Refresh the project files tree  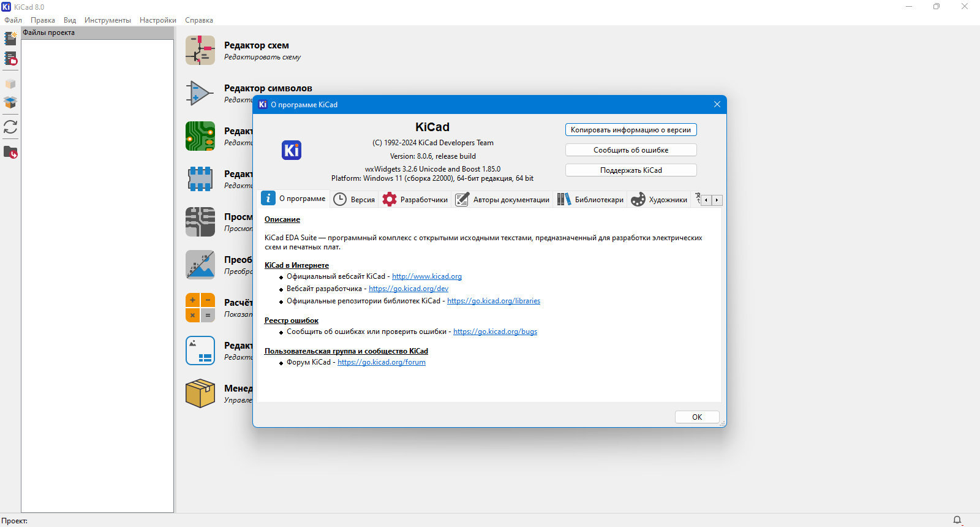(x=10, y=127)
